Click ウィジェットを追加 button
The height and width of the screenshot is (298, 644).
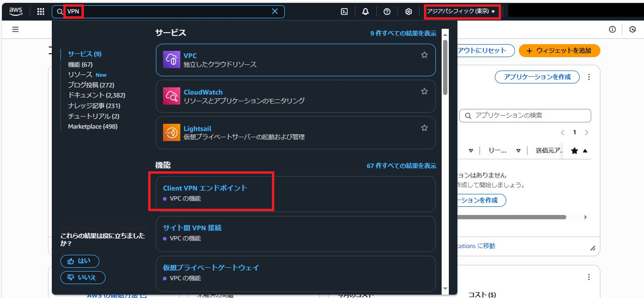tap(559, 50)
